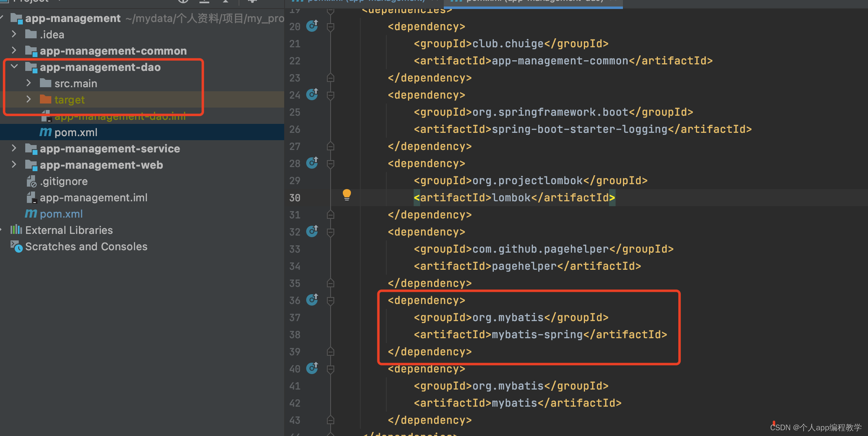
Task: Click line number 30 in the gutter
Action: pyautogui.click(x=295, y=198)
